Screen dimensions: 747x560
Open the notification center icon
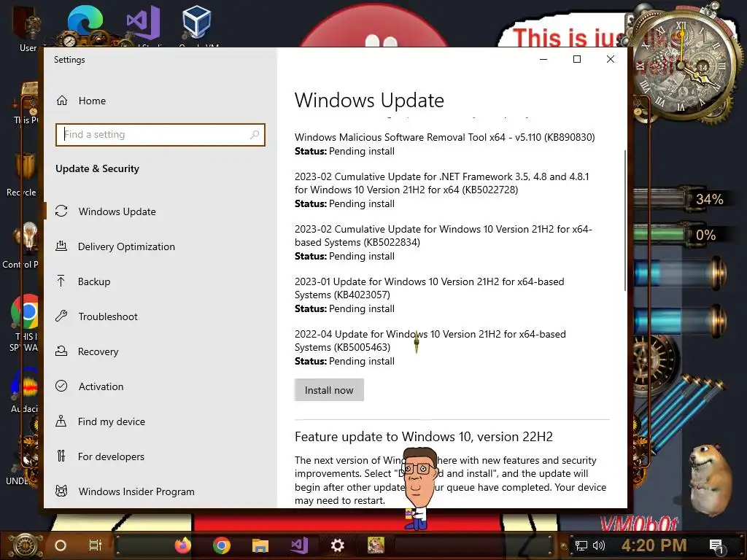click(x=716, y=545)
